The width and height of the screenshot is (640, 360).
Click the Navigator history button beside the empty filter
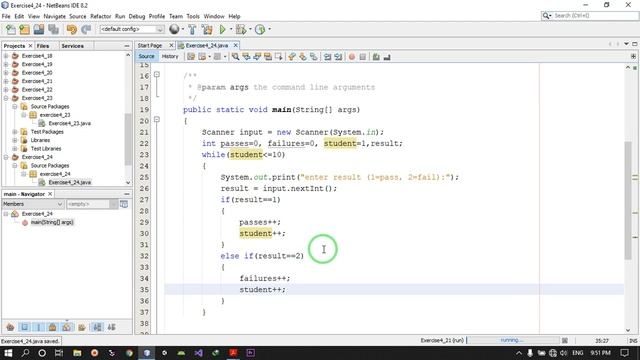tap(124, 204)
